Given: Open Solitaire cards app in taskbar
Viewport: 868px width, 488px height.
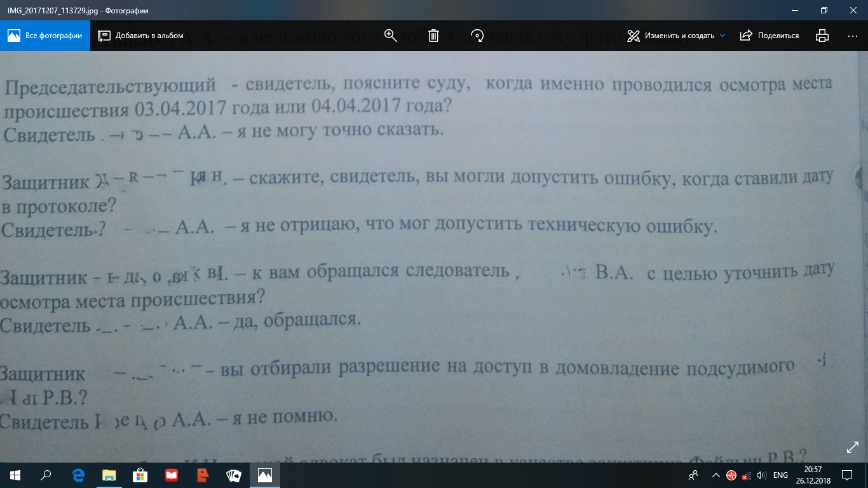Looking at the screenshot, I should coord(233,475).
